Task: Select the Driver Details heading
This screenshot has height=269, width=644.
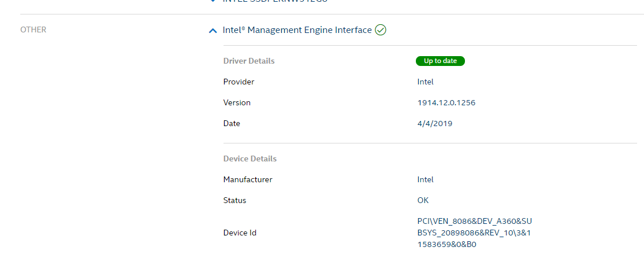Action: pyautogui.click(x=249, y=61)
